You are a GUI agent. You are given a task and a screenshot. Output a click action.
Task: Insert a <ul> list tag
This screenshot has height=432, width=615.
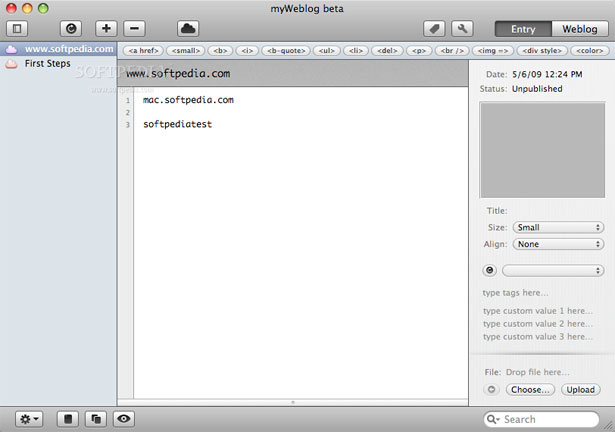click(327, 51)
